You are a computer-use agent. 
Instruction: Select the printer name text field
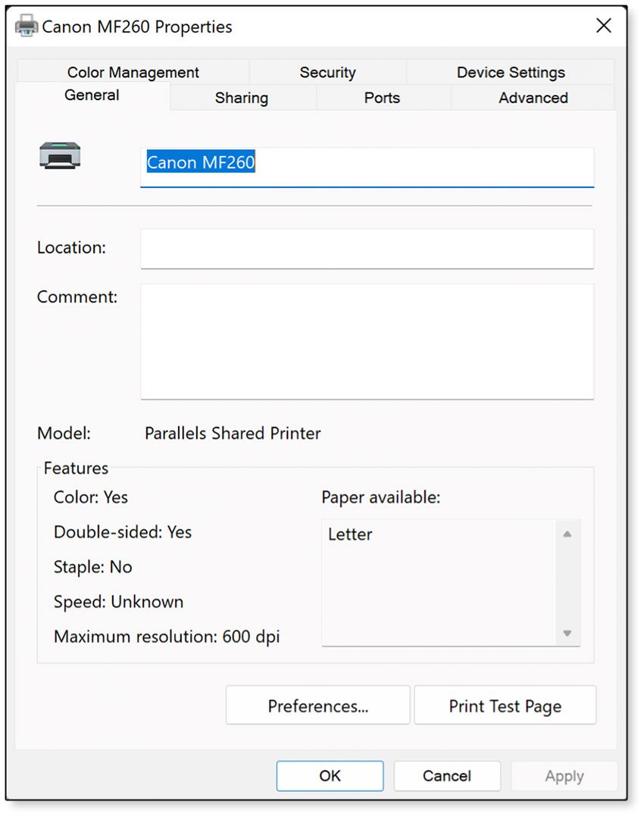click(x=367, y=162)
